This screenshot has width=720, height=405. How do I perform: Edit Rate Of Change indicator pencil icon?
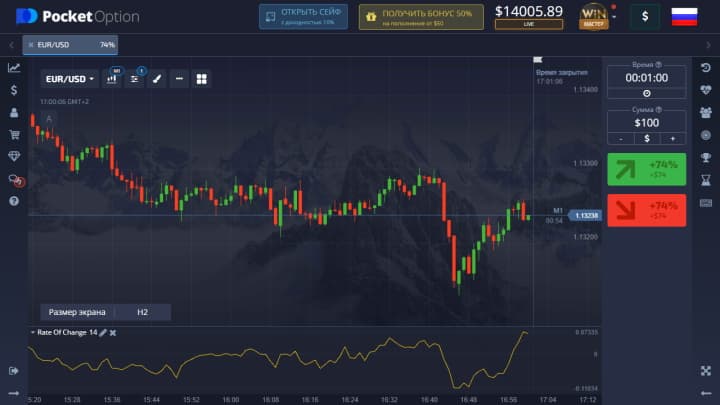coord(103,332)
